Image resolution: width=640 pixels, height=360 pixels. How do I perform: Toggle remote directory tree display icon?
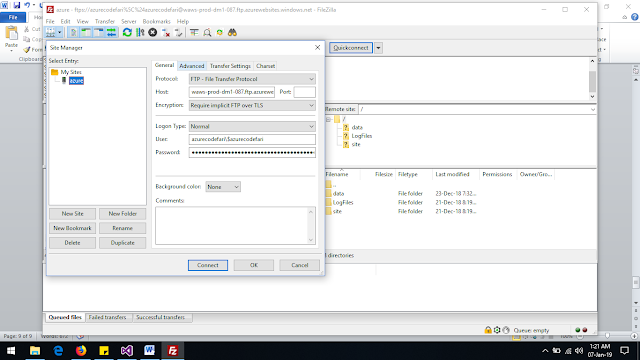click(99, 32)
